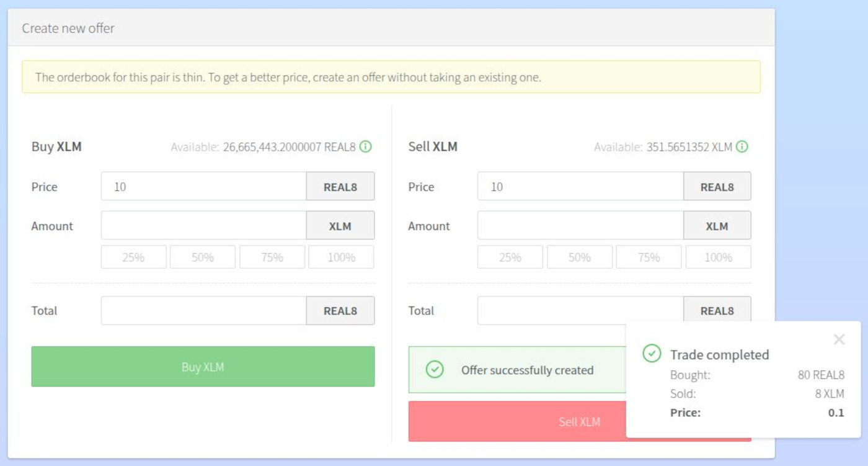Click the Trade completed checkmark icon
The image size is (868, 466).
click(652, 354)
